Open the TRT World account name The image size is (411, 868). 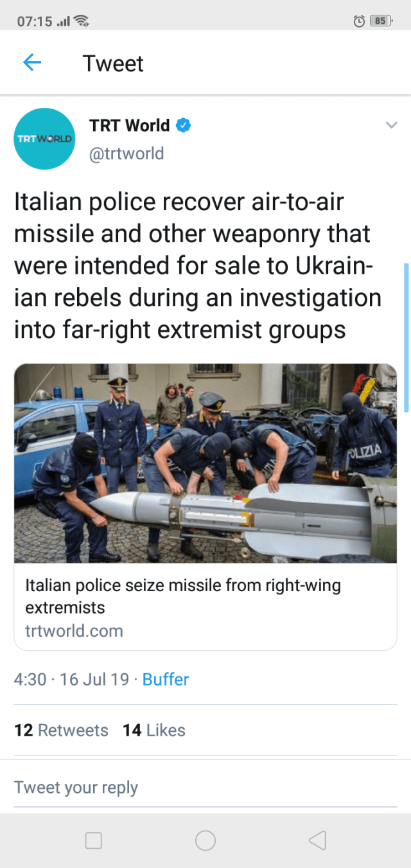coord(130,125)
